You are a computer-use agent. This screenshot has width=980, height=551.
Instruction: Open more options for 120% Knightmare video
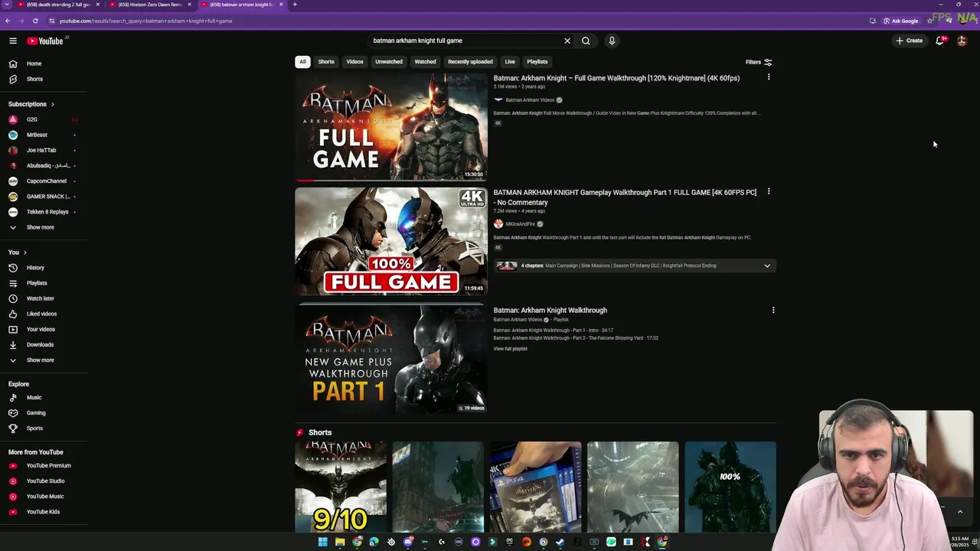coord(769,77)
